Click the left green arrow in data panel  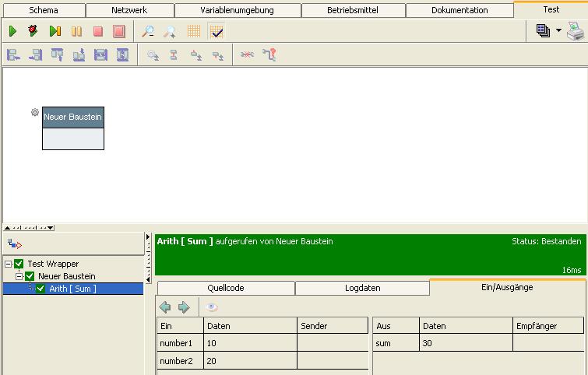pos(165,307)
